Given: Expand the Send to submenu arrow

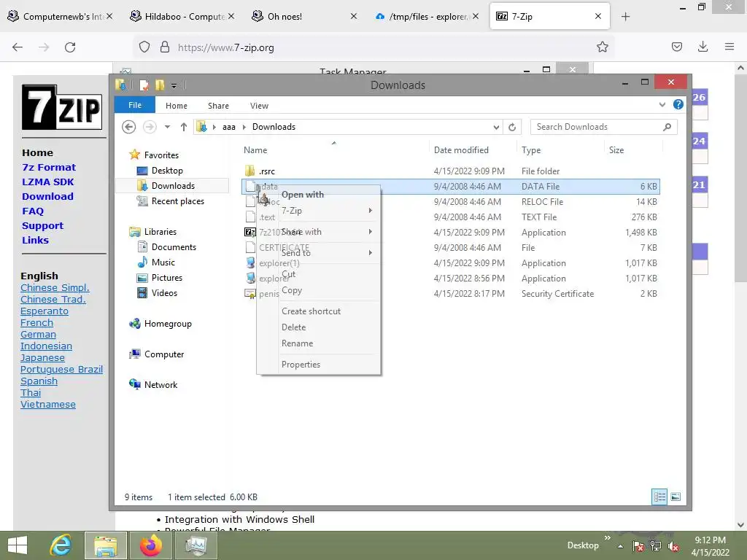Looking at the screenshot, I should (370, 253).
